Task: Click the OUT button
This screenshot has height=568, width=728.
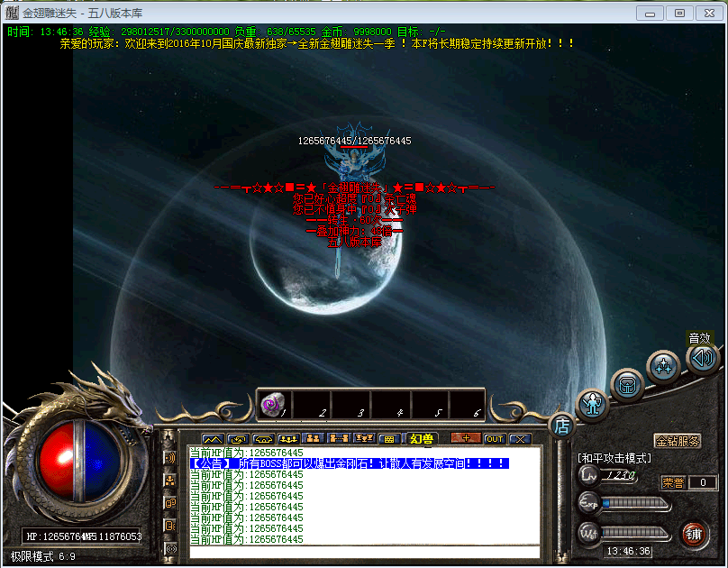Action: [x=495, y=439]
